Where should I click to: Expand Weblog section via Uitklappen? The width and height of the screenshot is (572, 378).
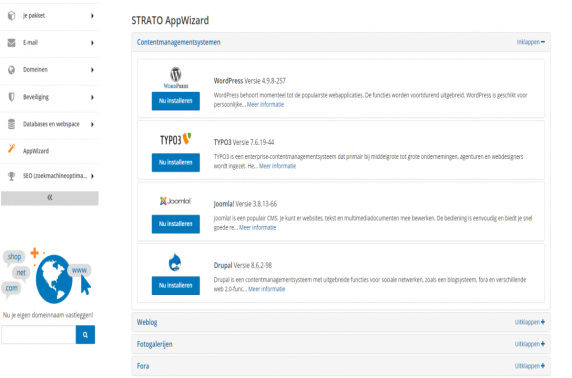530,322
